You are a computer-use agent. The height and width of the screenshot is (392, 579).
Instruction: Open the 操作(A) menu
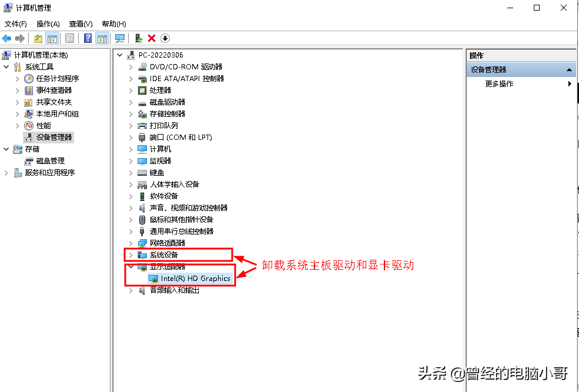click(48, 24)
